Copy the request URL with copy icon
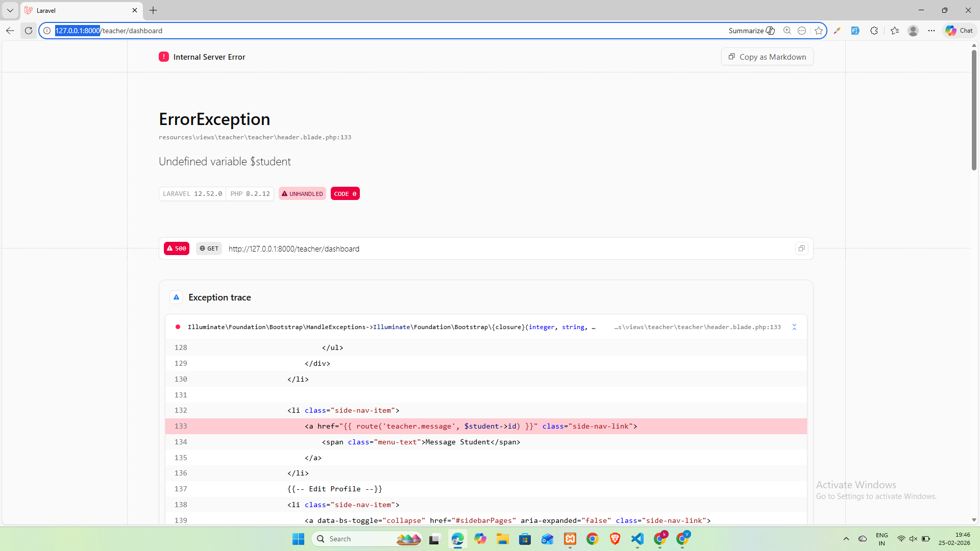The height and width of the screenshot is (551, 980). (x=801, y=248)
